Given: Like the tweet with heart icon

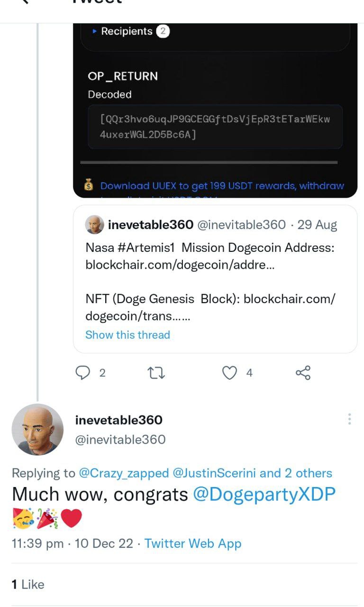Looking at the screenshot, I should point(229,373).
